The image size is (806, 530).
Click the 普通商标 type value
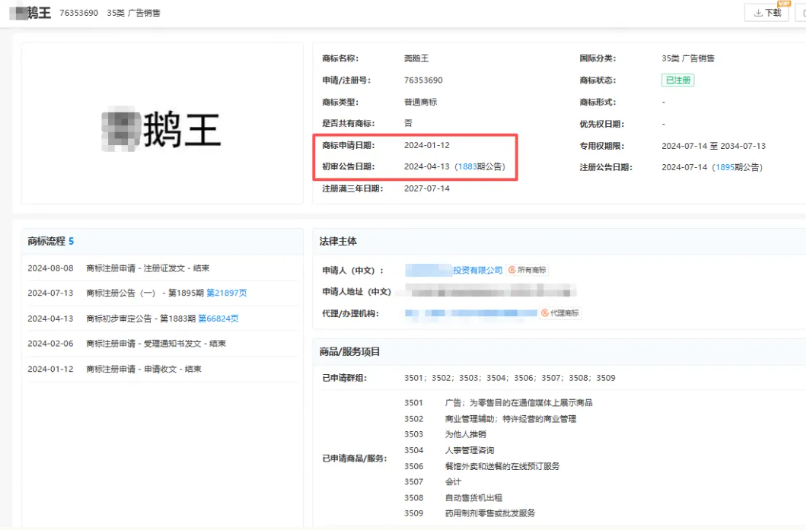420,102
